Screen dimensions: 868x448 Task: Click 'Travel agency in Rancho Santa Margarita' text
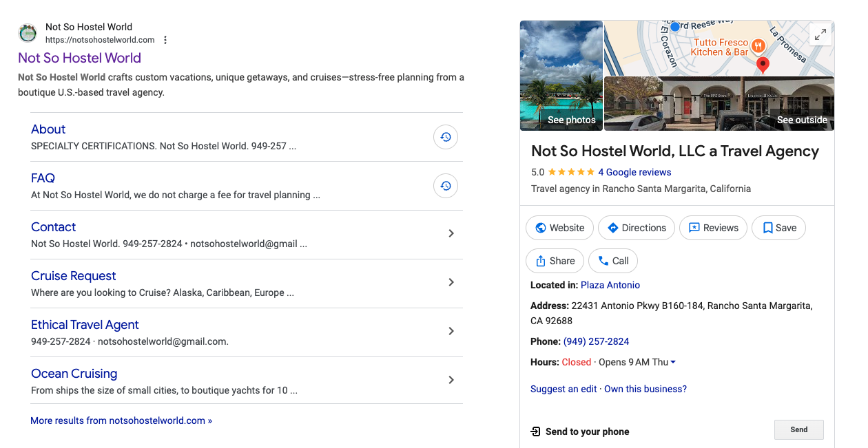(x=641, y=189)
